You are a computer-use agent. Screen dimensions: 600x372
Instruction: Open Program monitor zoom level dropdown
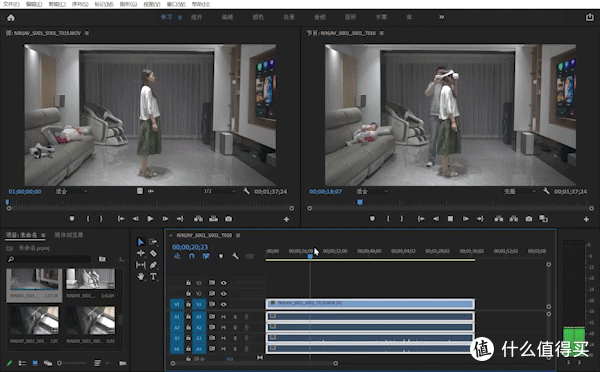click(x=372, y=191)
